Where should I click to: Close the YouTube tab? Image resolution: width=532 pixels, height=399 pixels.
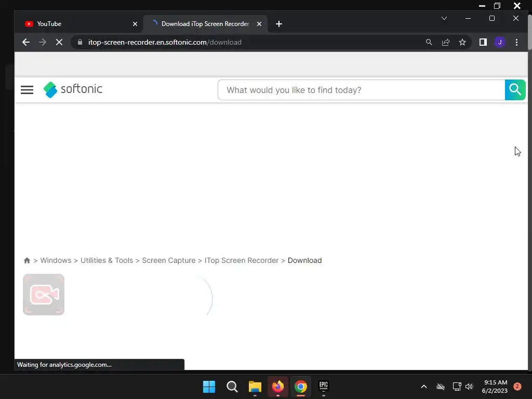click(135, 24)
